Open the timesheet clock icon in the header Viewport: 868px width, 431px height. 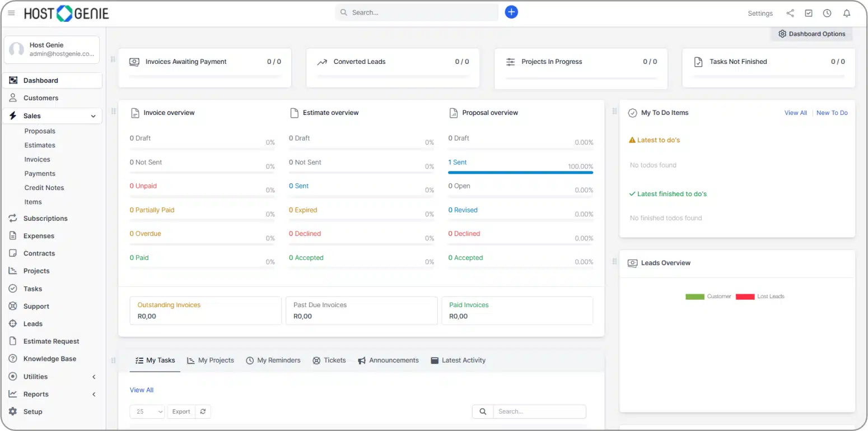[x=827, y=13]
